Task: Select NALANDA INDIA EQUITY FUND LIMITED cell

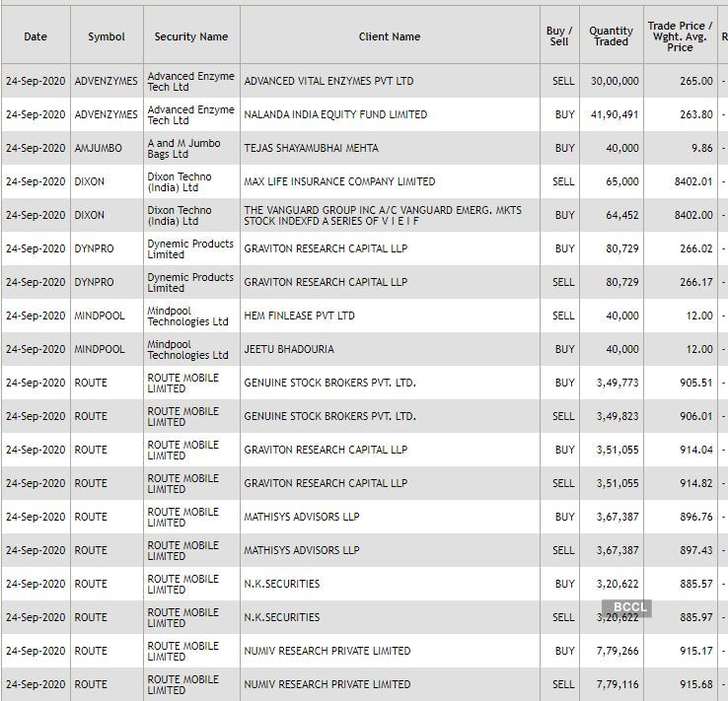Action: point(335,114)
